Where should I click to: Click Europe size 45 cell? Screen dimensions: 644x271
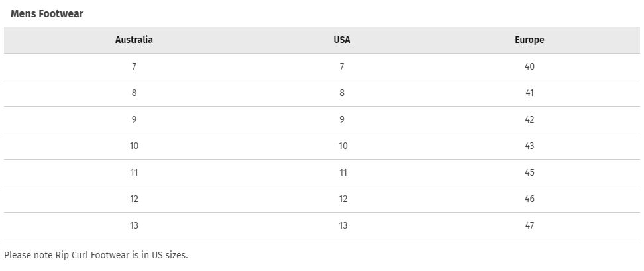[x=529, y=172]
